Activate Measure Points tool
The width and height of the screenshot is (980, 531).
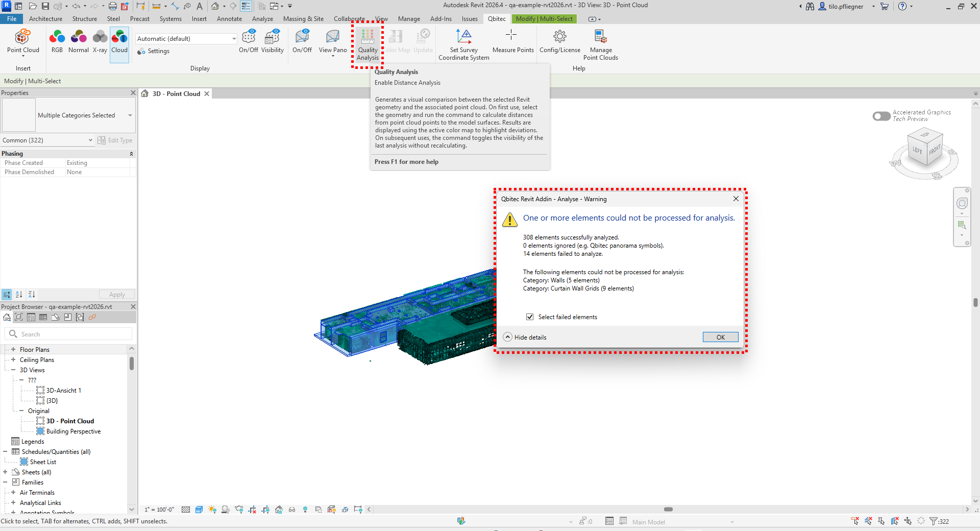pyautogui.click(x=513, y=41)
